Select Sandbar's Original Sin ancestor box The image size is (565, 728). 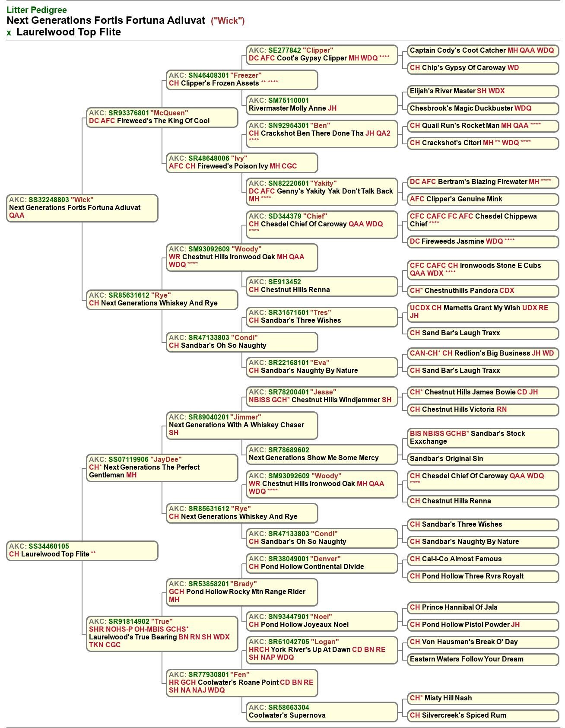click(x=482, y=458)
